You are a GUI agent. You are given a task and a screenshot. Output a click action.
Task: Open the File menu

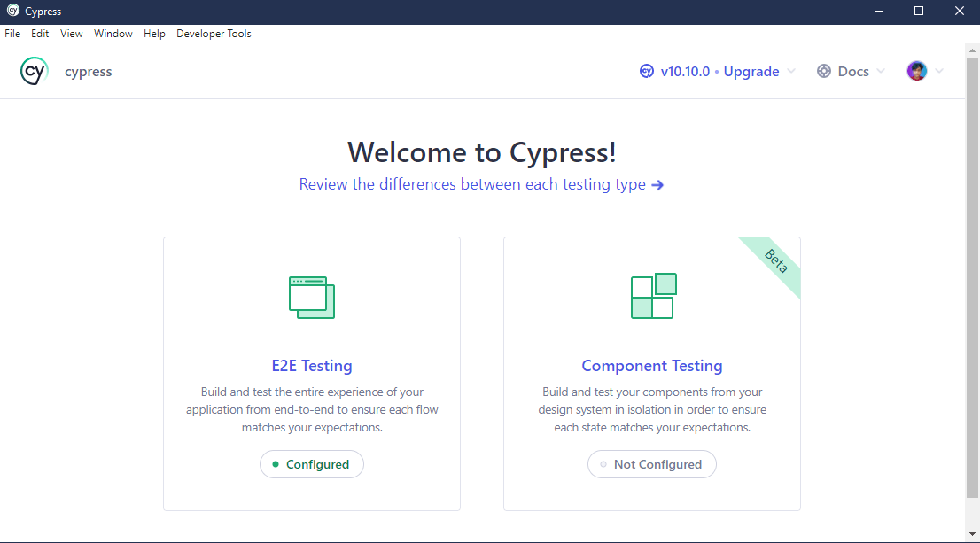click(x=12, y=33)
